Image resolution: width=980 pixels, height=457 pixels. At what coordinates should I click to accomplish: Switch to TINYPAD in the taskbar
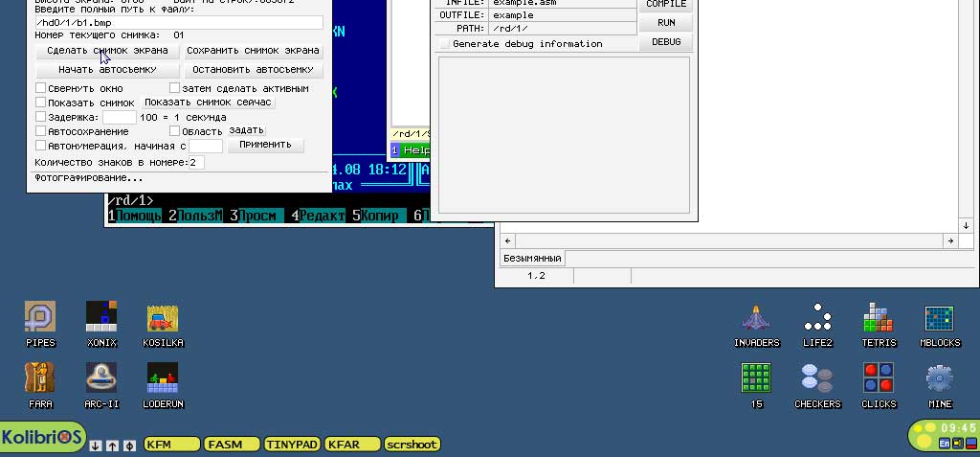(291, 444)
